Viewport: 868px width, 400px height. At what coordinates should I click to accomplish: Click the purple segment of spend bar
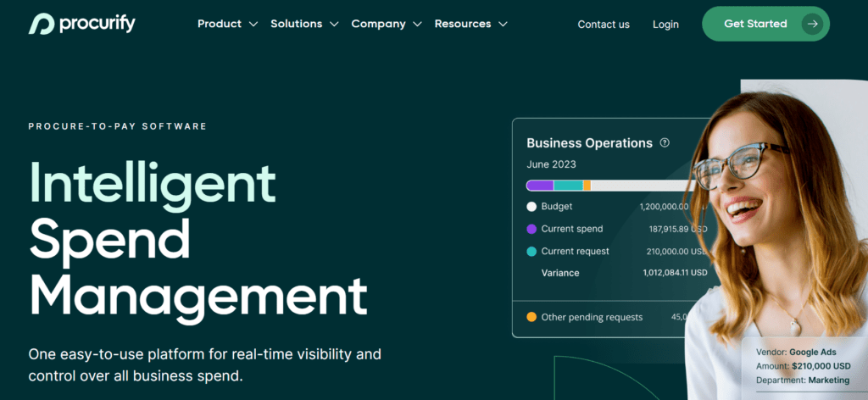(x=540, y=186)
